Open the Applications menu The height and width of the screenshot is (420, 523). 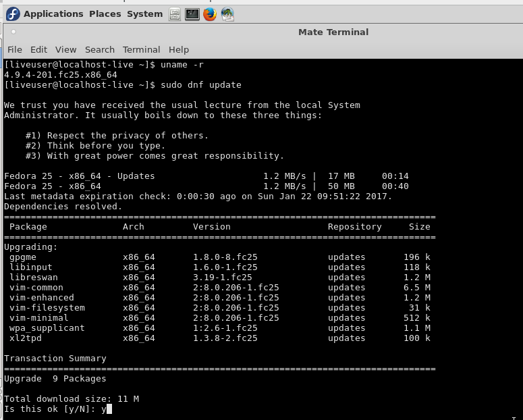(53, 14)
